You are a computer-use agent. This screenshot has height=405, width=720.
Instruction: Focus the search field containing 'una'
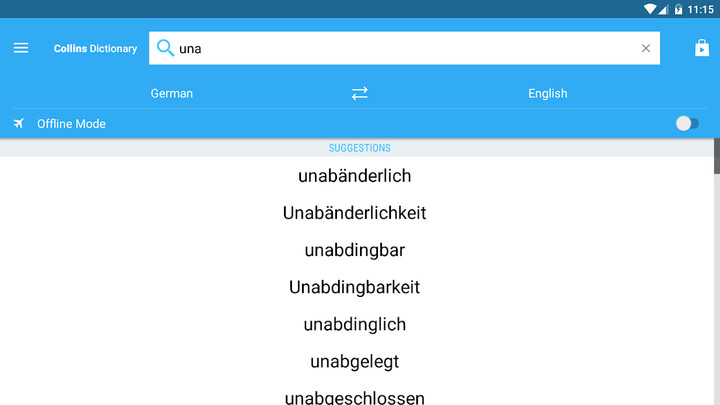tap(404, 48)
